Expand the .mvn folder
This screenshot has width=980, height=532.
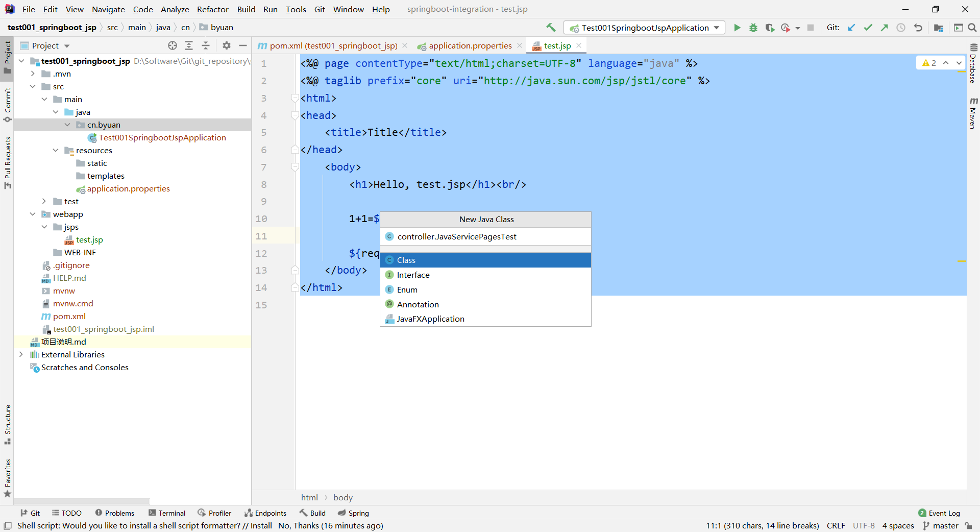pyautogui.click(x=33, y=74)
